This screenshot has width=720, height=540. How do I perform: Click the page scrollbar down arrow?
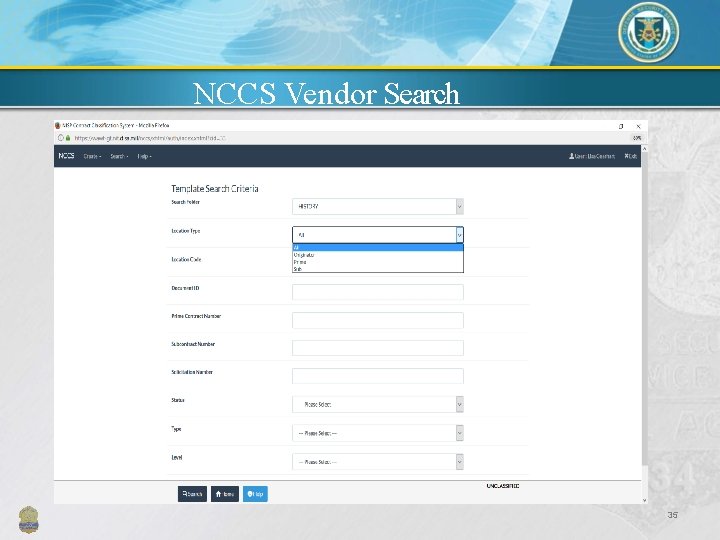(644, 500)
